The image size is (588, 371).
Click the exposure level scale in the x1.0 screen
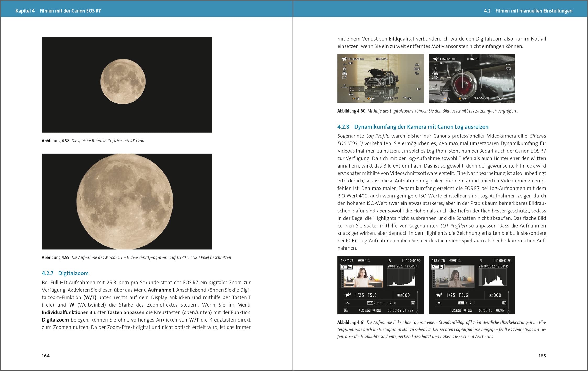(391, 98)
